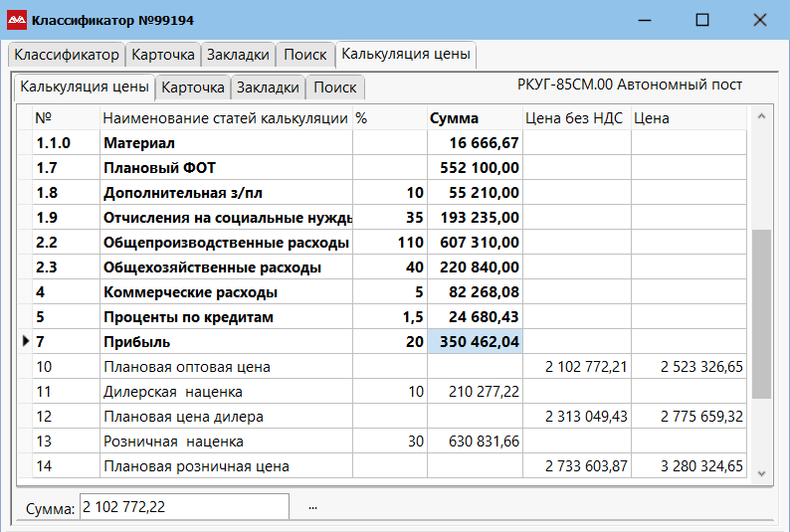Open the outer Закладки tab
Viewport: 790px width, 532px height.
click(238, 55)
